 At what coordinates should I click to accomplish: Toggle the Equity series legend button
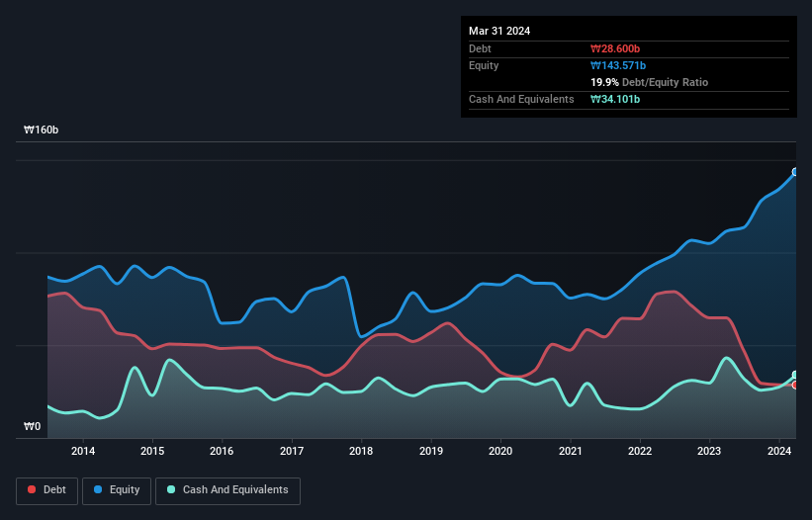coord(117,490)
